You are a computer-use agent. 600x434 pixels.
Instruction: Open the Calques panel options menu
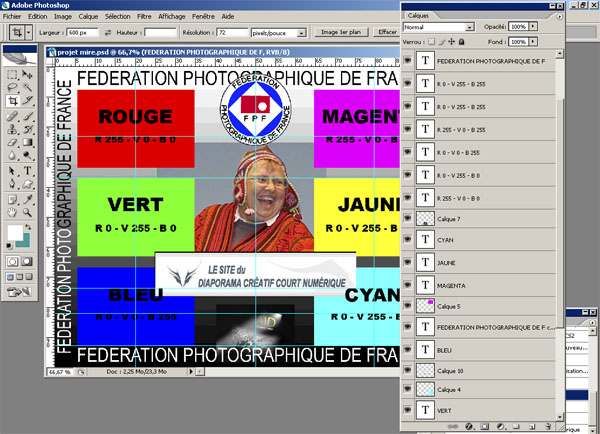tap(559, 16)
